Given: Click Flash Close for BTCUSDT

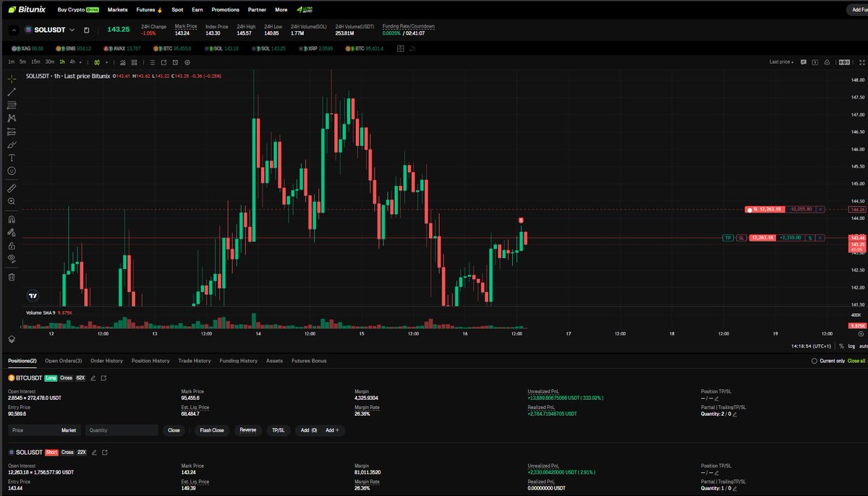Looking at the screenshot, I should (x=212, y=430).
